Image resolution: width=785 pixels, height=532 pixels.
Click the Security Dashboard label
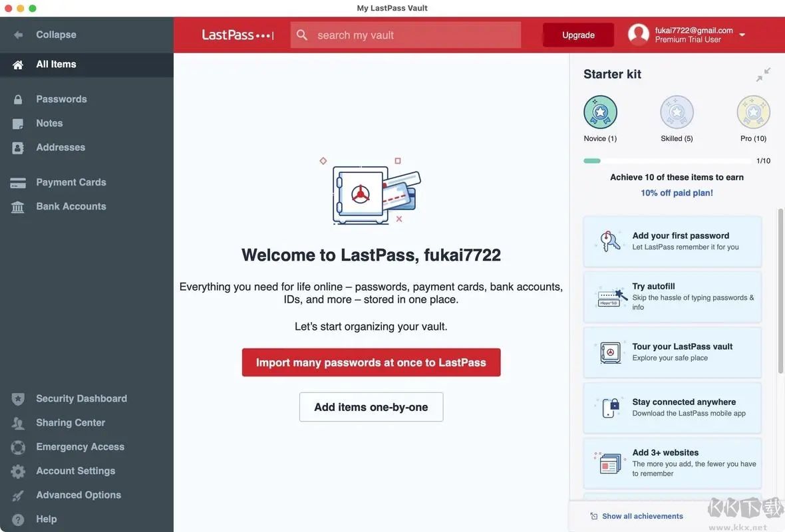pyautogui.click(x=82, y=398)
